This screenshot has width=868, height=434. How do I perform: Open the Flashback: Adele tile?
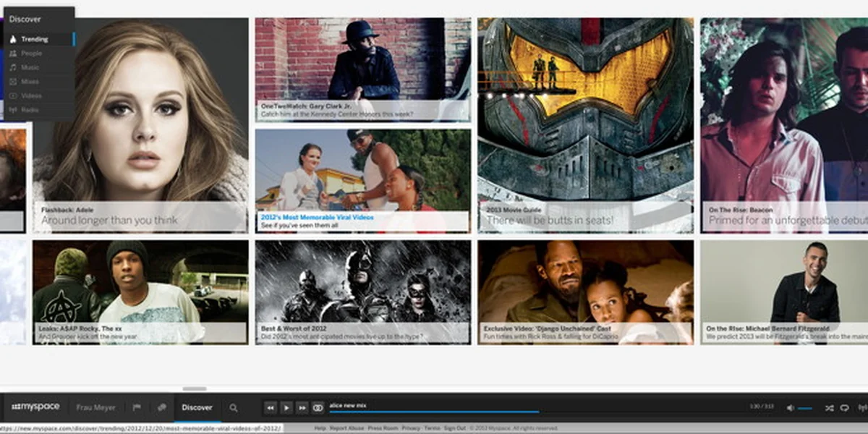click(141, 123)
